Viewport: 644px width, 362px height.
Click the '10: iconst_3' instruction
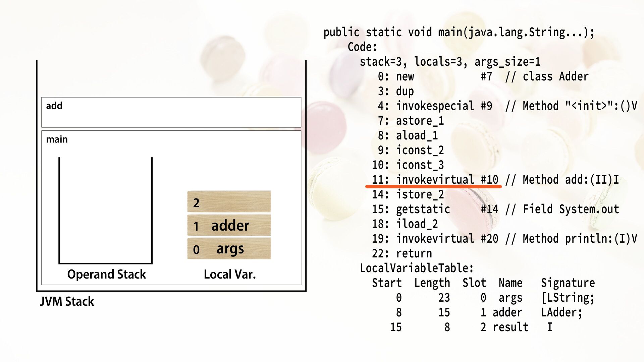(408, 165)
